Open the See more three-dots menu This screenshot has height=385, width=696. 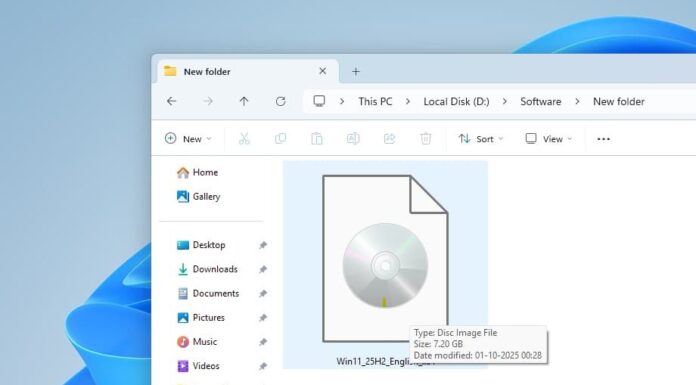tap(603, 139)
